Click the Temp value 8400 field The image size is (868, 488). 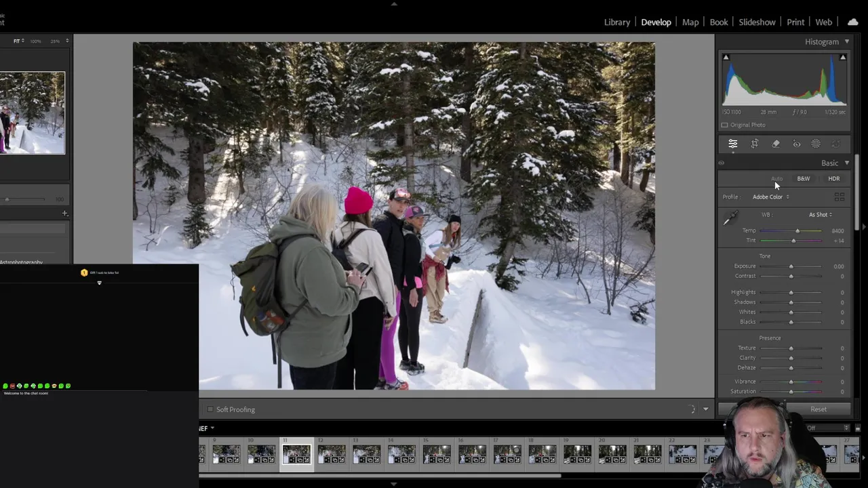coord(837,231)
